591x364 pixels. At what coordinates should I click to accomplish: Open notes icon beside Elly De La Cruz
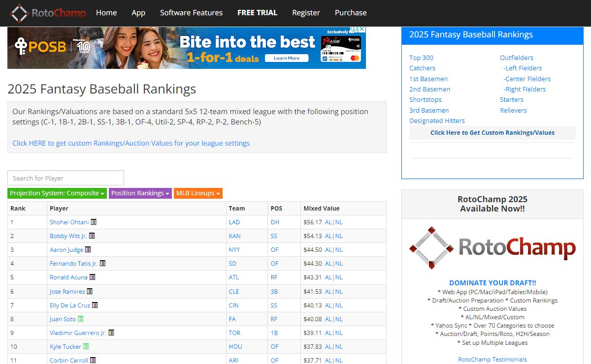point(95,305)
